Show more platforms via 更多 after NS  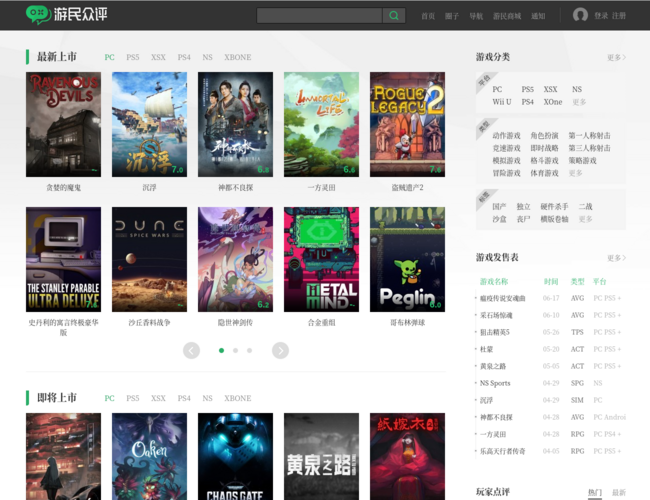coord(579,102)
